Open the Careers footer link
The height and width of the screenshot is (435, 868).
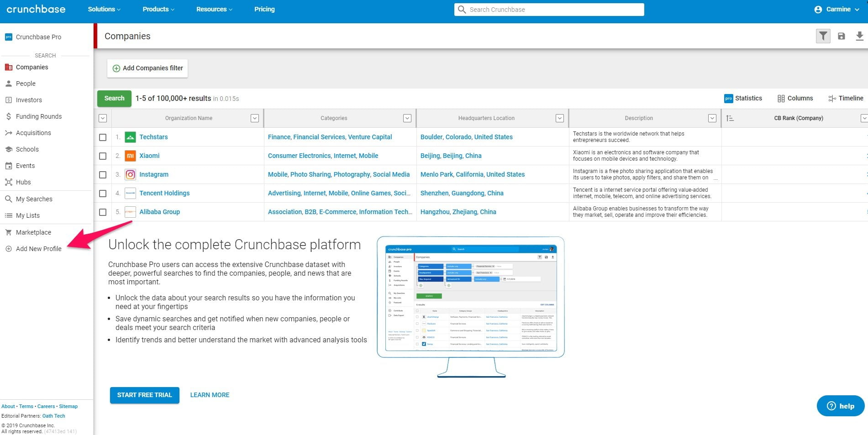point(46,406)
